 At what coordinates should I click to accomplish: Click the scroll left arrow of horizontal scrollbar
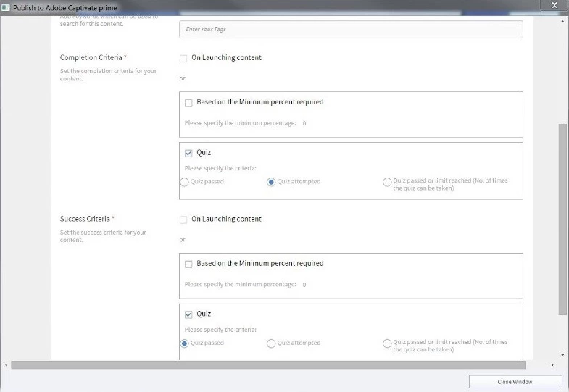[6, 364]
